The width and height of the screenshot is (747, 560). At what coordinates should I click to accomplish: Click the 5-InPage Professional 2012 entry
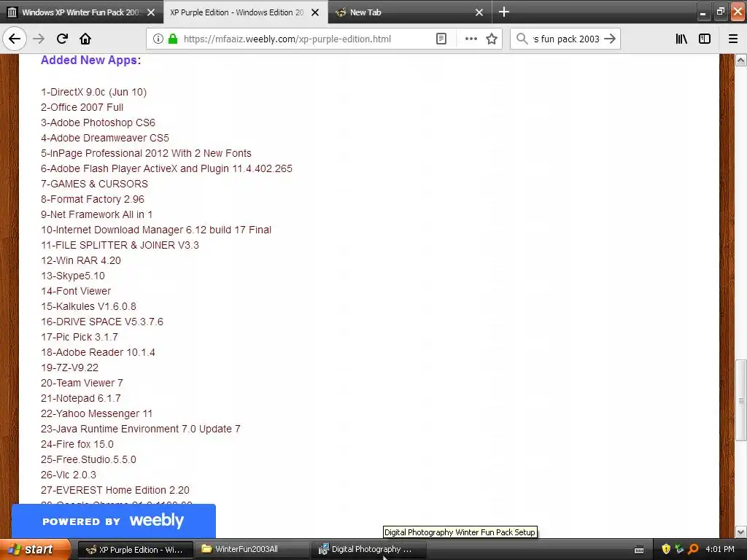pyautogui.click(x=146, y=153)
